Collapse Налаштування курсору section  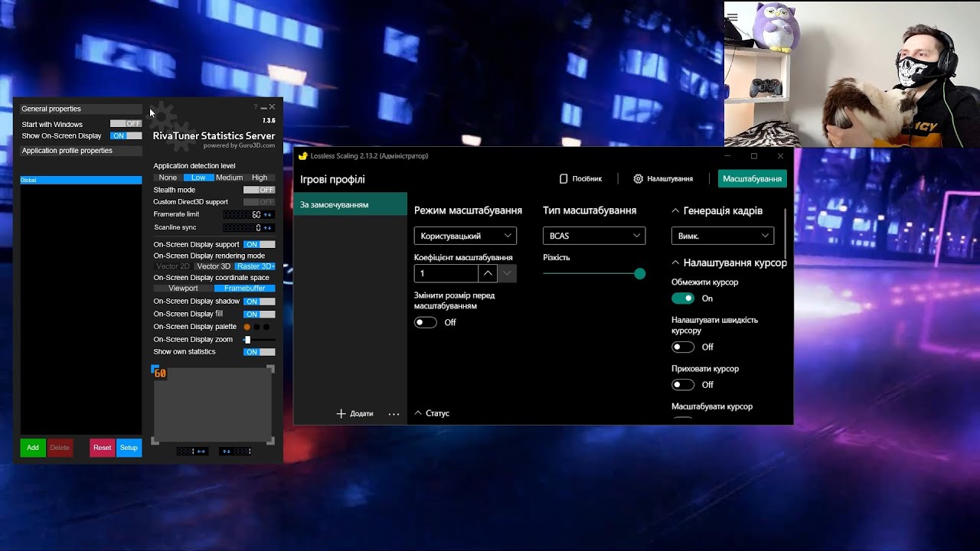click(676, 262)
